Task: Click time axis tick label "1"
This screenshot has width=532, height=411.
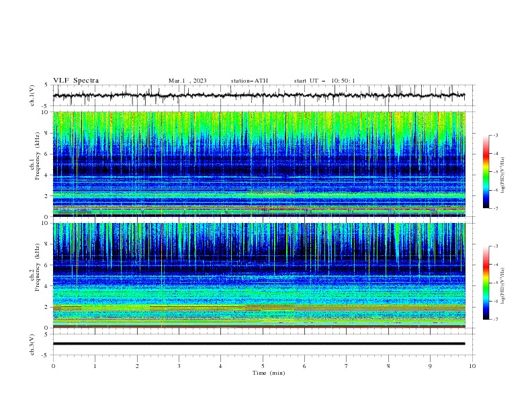Action: [x=95, y=366]
